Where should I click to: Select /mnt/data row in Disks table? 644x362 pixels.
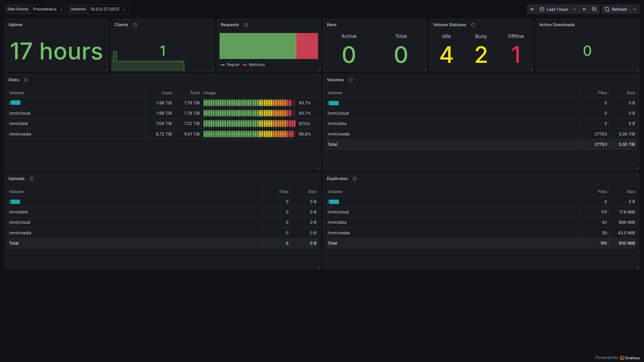(163, 124)
